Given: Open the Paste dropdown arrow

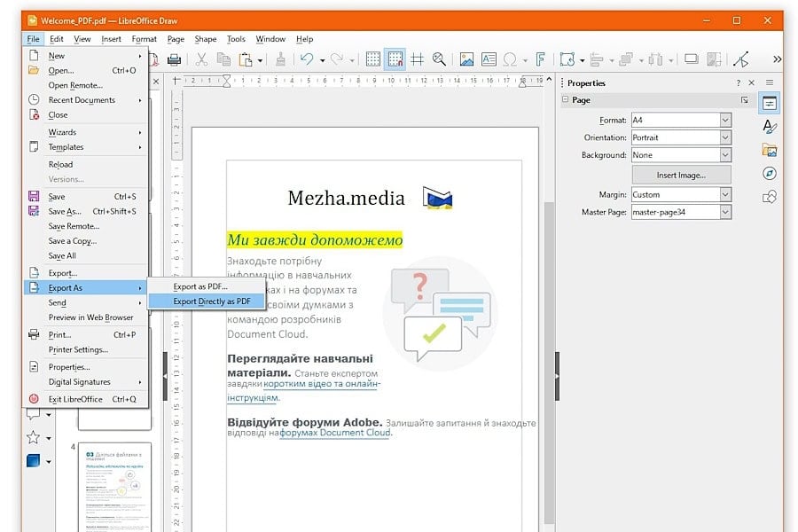Looking at the screenshot, I should coord(260,60).
